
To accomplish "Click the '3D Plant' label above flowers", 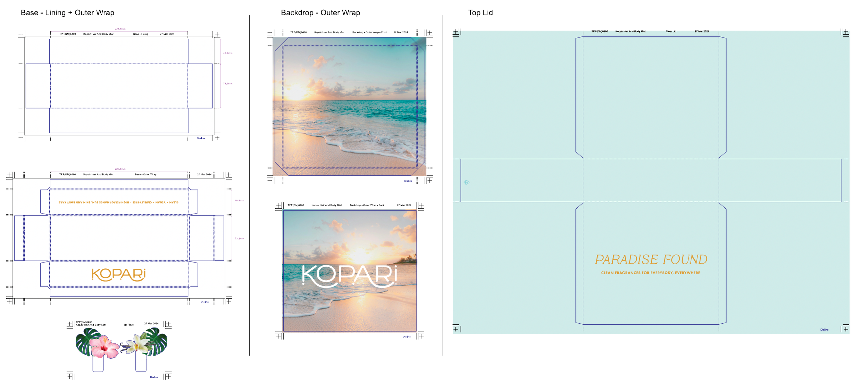I will tap(128, 325).
